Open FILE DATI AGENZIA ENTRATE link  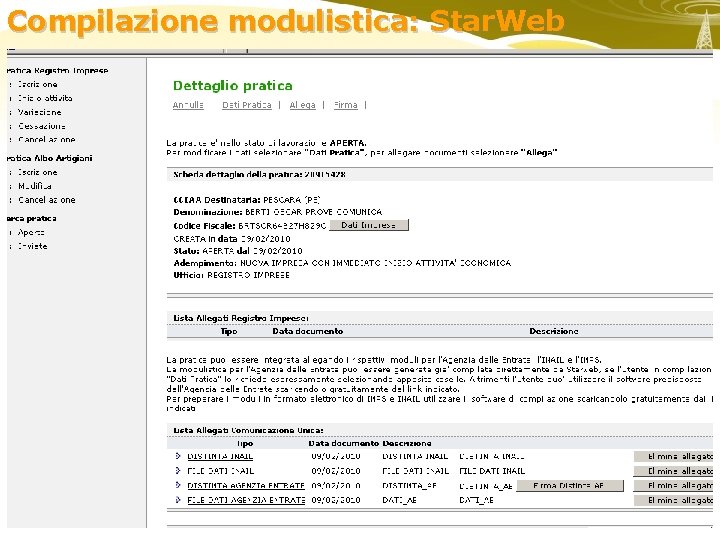pos(246,500)
